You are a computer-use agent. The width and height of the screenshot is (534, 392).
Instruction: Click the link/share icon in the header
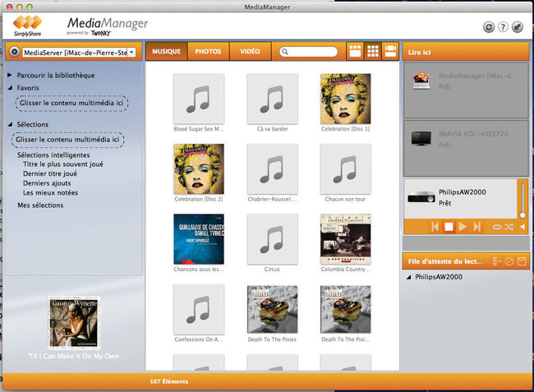[x=518, y=27]
